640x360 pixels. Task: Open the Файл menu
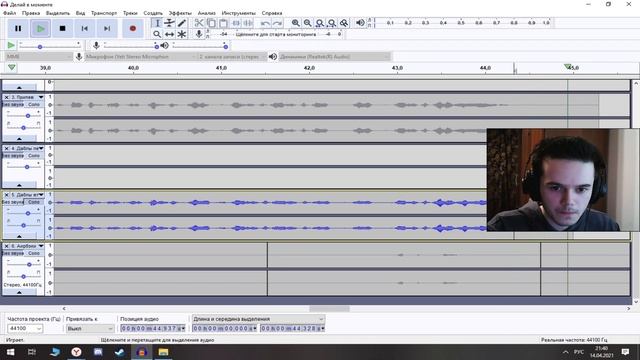[9, 13]
